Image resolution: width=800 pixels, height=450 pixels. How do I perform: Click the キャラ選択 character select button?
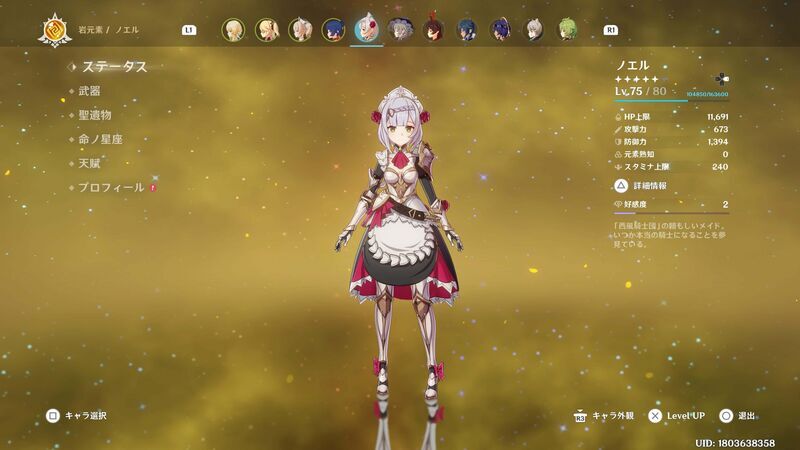pyautogui.click(x=76, y=416)
